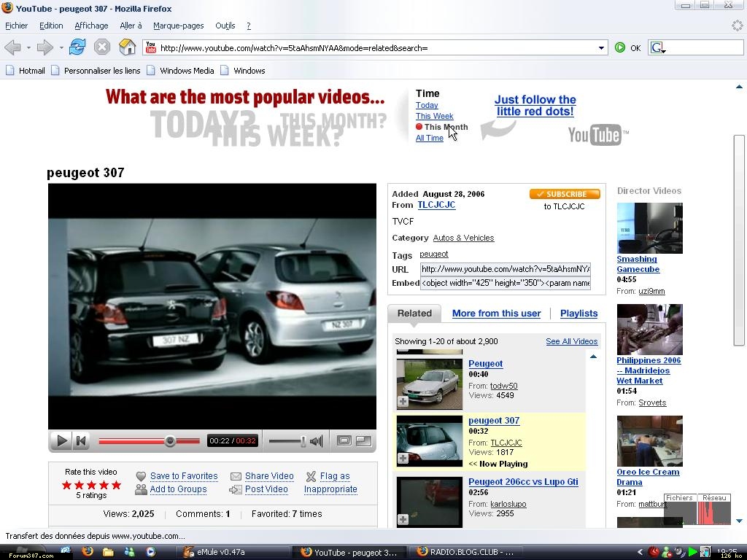Viewport: 747px width, 560px height.
Task: Switch to RADIO.BLOG.CLUB taskbar window
Action: 465,552
